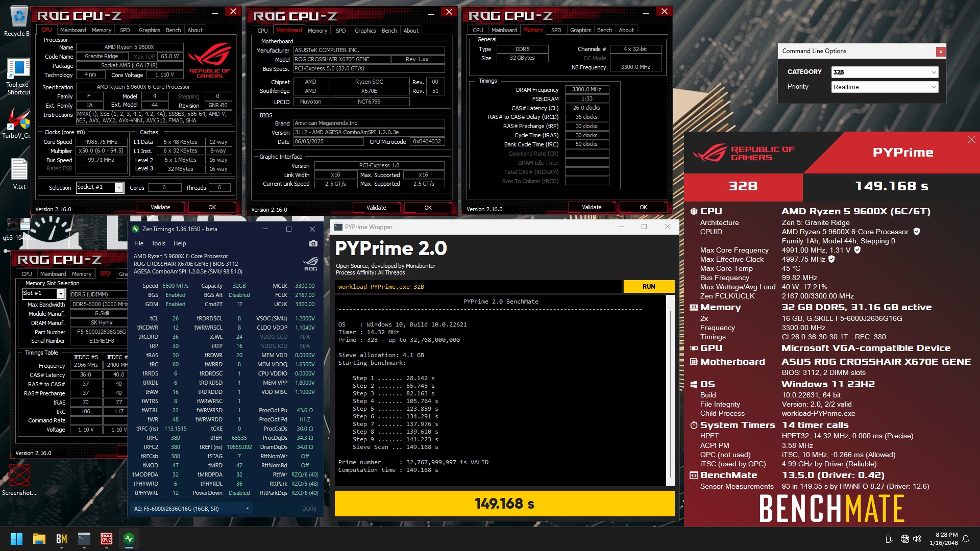Close Command Line Options dialog
Viewport: 980px width, 551px height.
click(x=941, y=51)
